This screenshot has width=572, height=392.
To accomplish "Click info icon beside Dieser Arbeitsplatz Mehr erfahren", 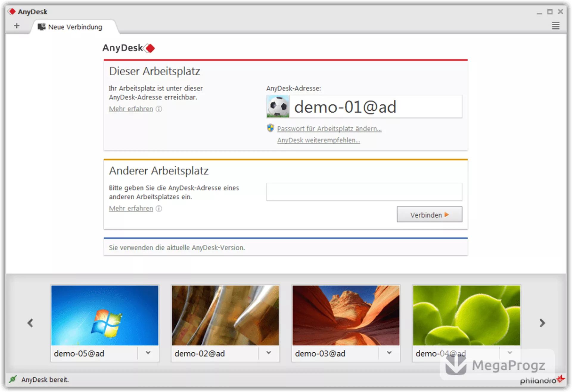I will tap(159, 109).
